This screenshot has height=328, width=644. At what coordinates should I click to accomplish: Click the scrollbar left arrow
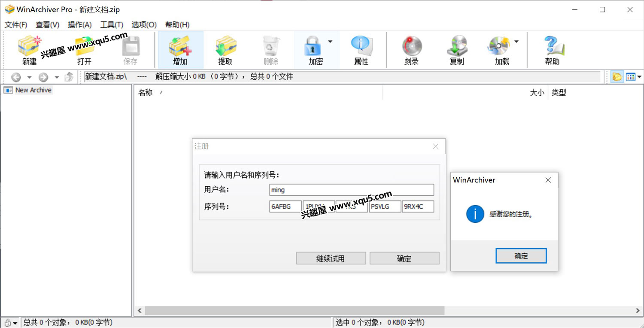[x=140, y=310]
